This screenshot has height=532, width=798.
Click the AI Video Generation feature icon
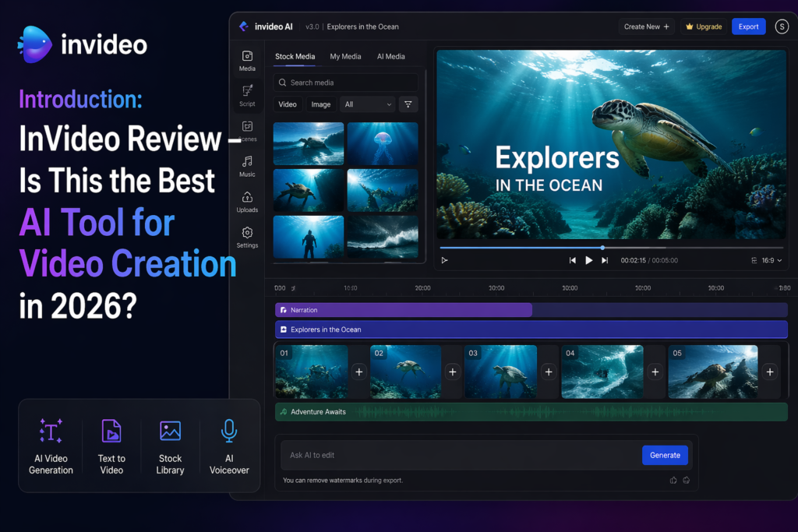(x=51, y=431)
